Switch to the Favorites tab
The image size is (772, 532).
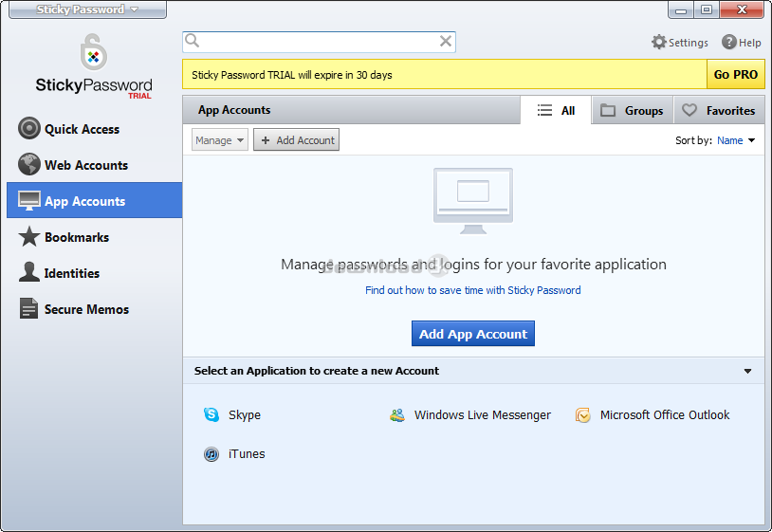point(719,110)
